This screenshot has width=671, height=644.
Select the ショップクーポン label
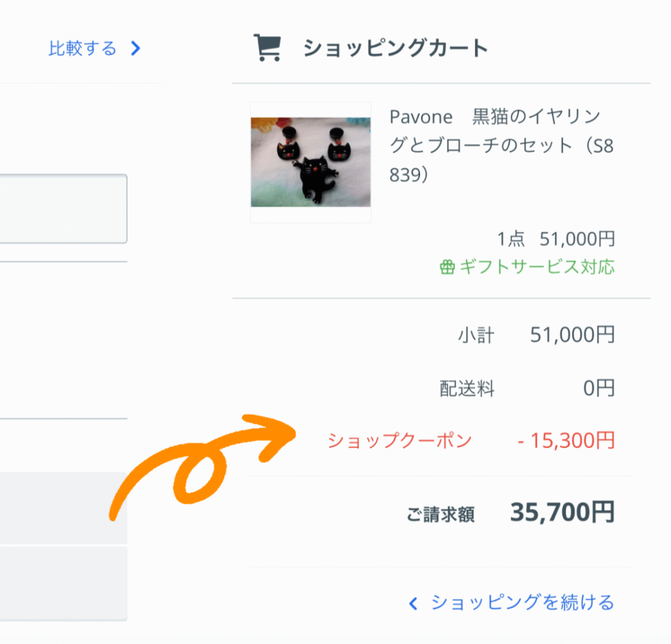click(400, 441)
